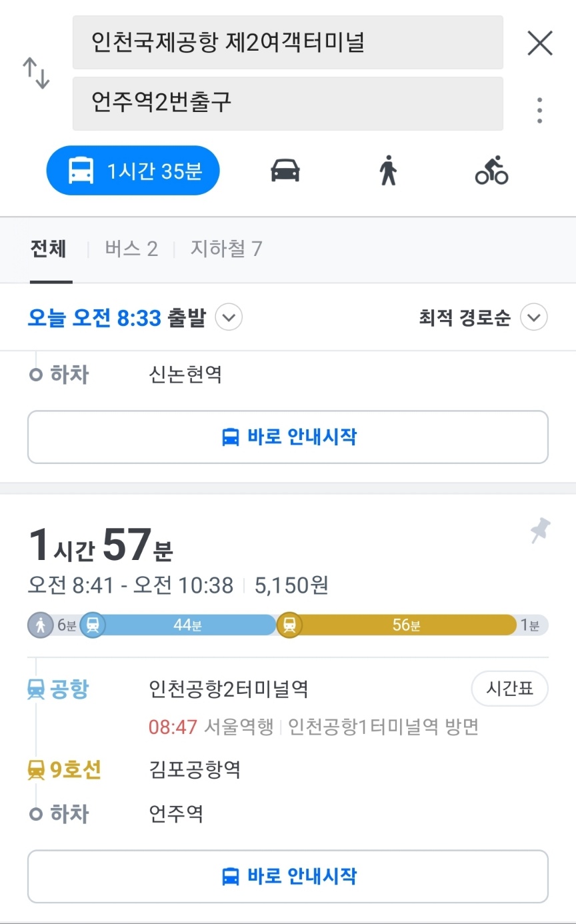Image resolution: width=576 pixels, height=924 pixels.
Task: Expand the departure time dropdown
Action: 229,317
